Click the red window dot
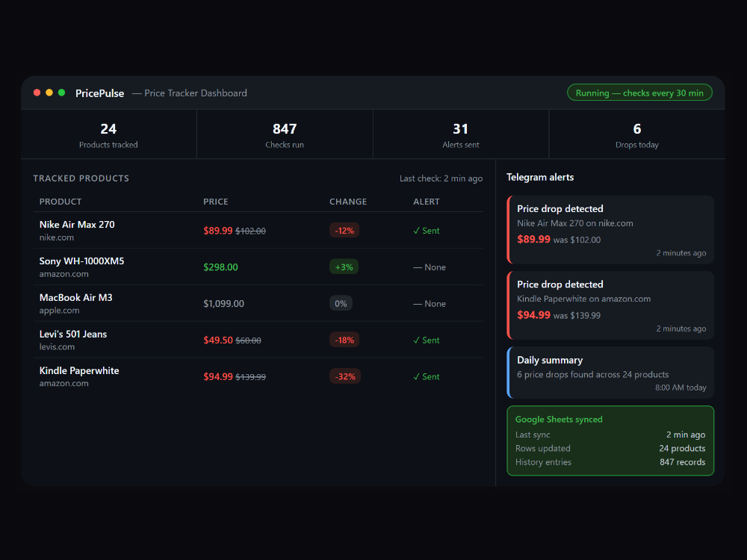This screenshot has height=560, width=747. click(37, 93)
